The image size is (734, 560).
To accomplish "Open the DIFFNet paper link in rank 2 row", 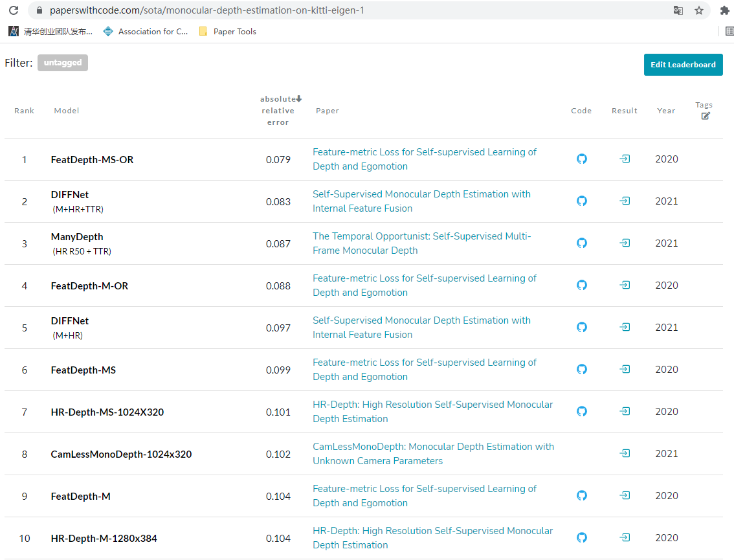I will coord(422,201).
